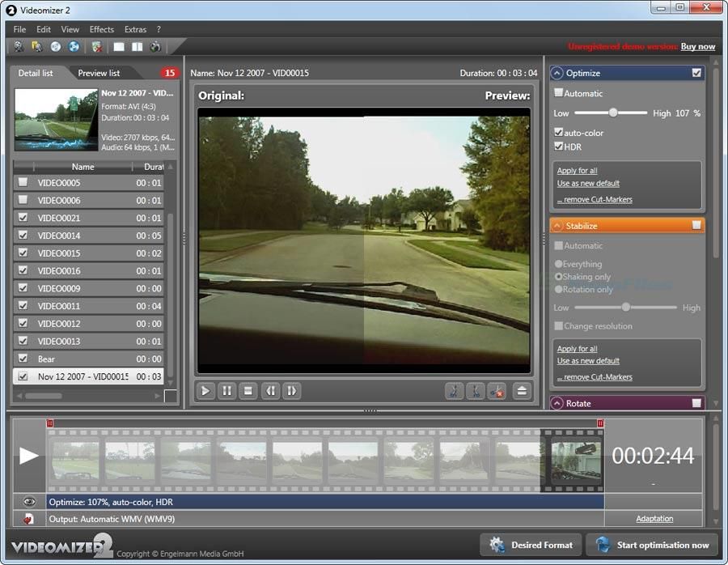Click the eject button under preview

point(522,391)
